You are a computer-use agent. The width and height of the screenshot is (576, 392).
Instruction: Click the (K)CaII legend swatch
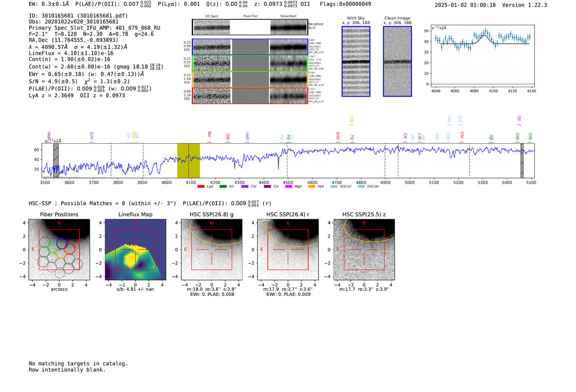pos(334,186)
